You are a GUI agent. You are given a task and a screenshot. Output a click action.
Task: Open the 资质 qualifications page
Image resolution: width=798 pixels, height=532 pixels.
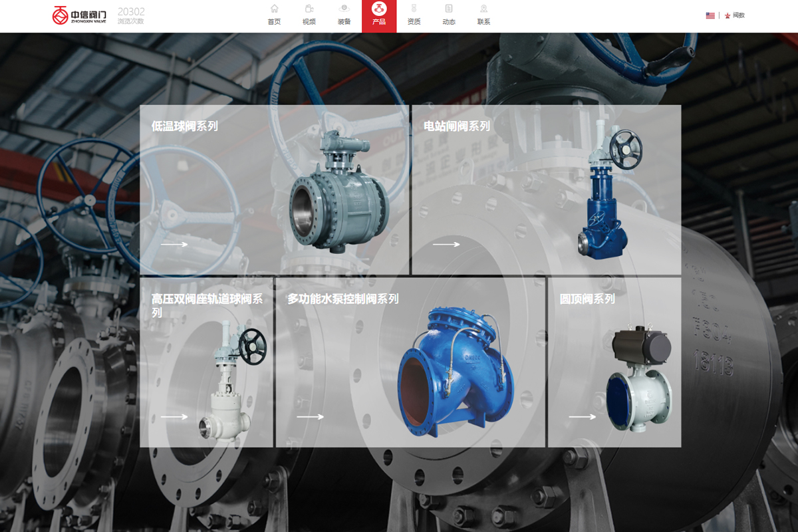tap(414, 15)
